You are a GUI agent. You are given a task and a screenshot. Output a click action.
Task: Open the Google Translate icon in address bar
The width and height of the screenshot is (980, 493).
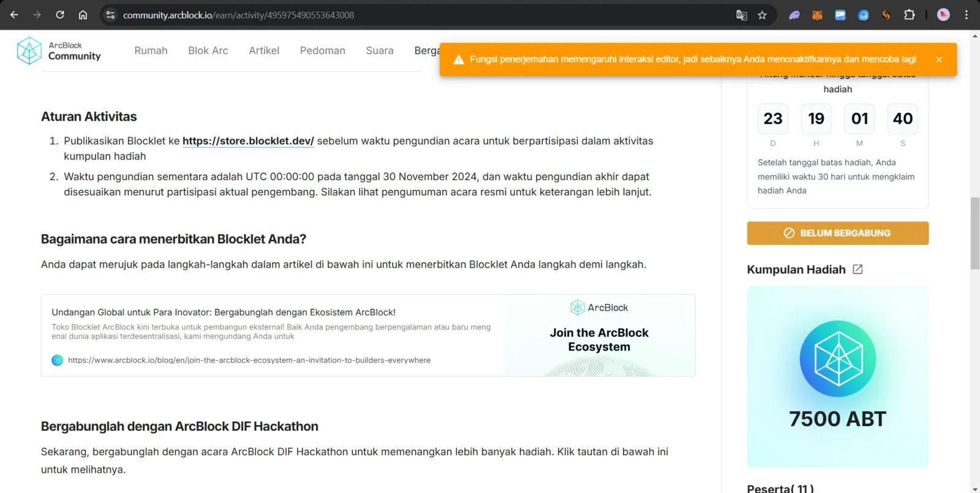pyautogui.click(x=741, y=15)
